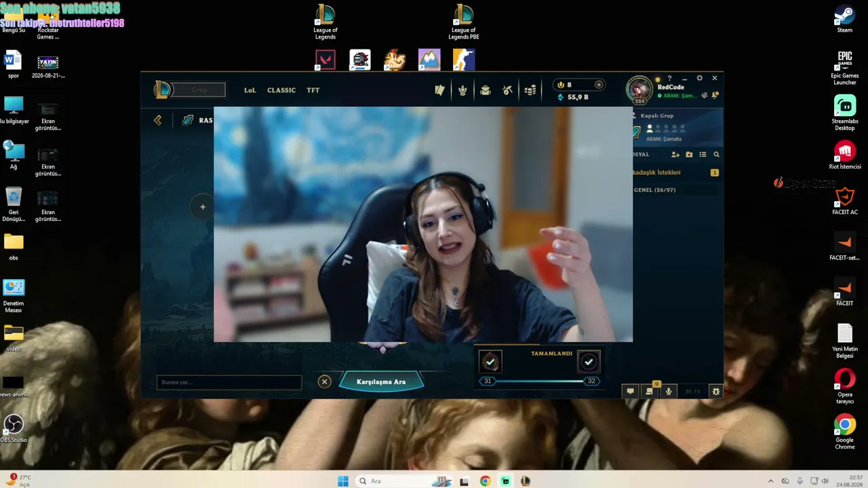The image size is (868, 488).
Task: Open Epic Games Launcher desktop shortcut
Action: 844,68
